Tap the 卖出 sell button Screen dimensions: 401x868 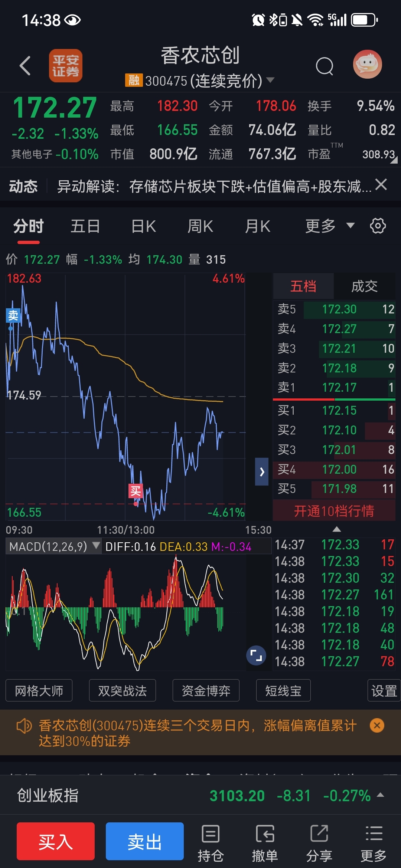pos(145,841)
